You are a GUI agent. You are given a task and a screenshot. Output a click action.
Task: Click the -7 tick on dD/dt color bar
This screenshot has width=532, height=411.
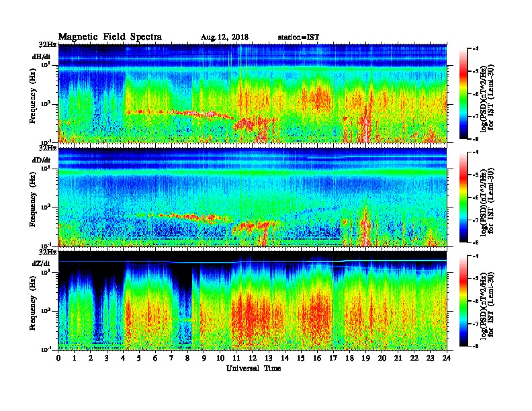(x=476, y=220)
